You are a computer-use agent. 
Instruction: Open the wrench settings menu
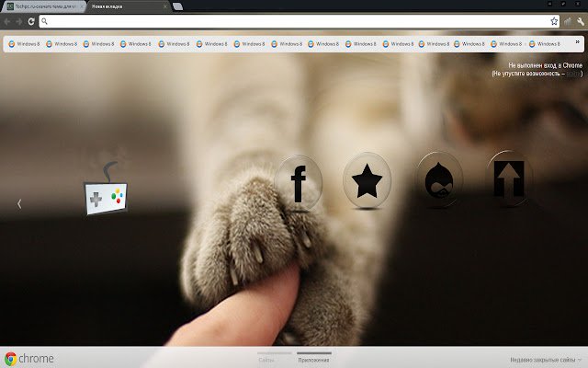click(x=581, y=21)
